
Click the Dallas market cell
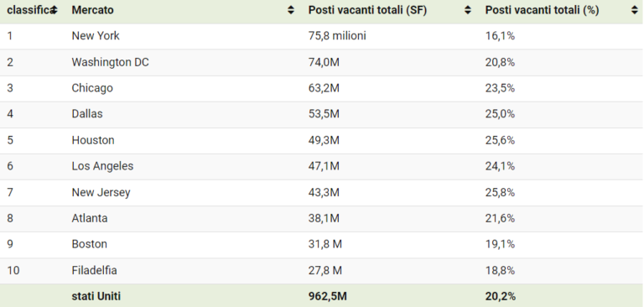tap(87, 114)
